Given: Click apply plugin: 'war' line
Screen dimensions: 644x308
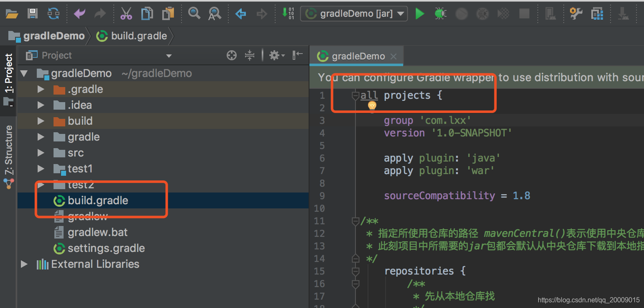Looking at the screenshot, I should (x=440, y=171).
